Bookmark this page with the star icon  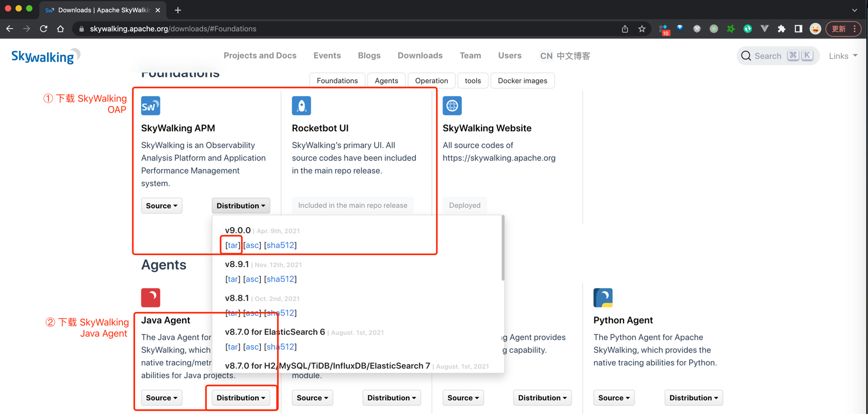pos(642,29)
